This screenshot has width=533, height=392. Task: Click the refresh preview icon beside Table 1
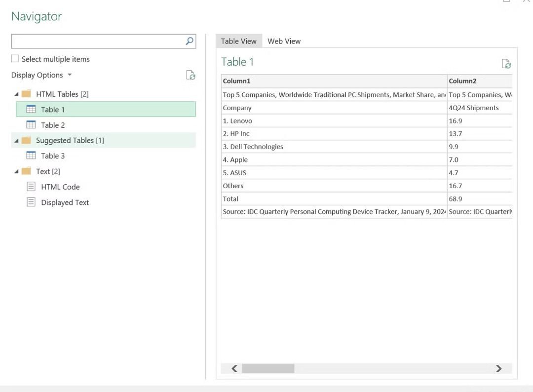(x=506, y=64)
